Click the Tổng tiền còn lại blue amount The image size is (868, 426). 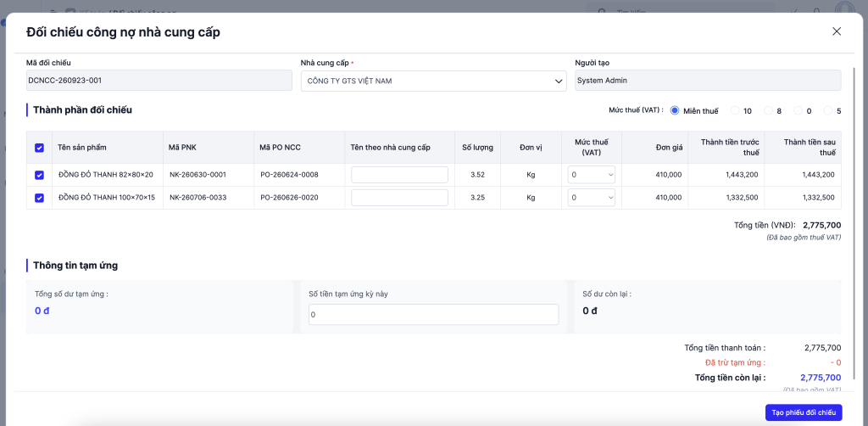[x=821, y=378]
